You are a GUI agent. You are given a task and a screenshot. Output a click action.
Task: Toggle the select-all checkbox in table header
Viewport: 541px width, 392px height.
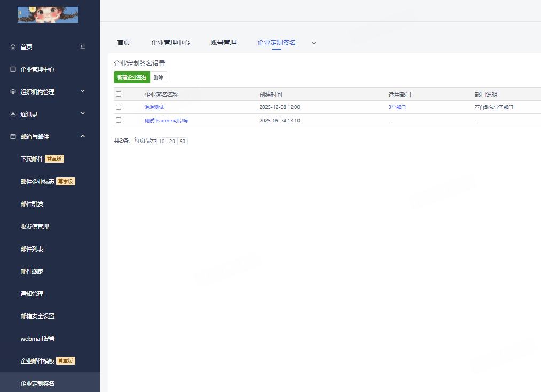click(119, 94)
